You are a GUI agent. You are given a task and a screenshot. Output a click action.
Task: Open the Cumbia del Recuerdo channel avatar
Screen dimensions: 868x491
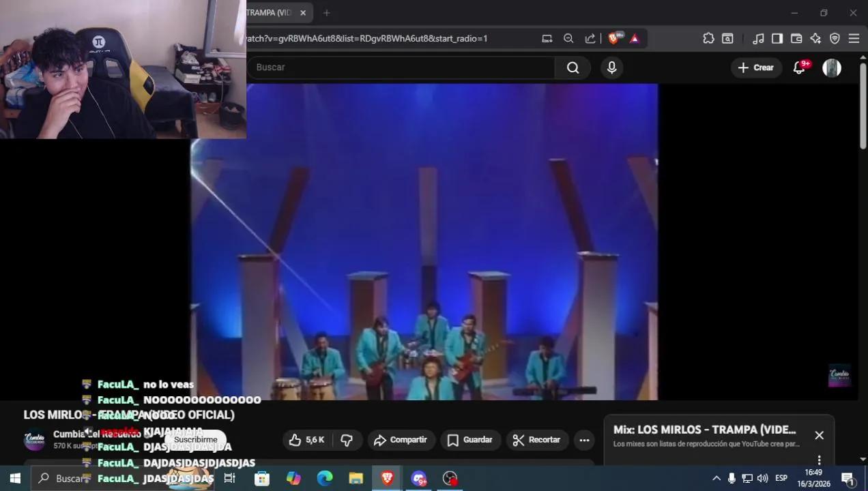[35, 440]
